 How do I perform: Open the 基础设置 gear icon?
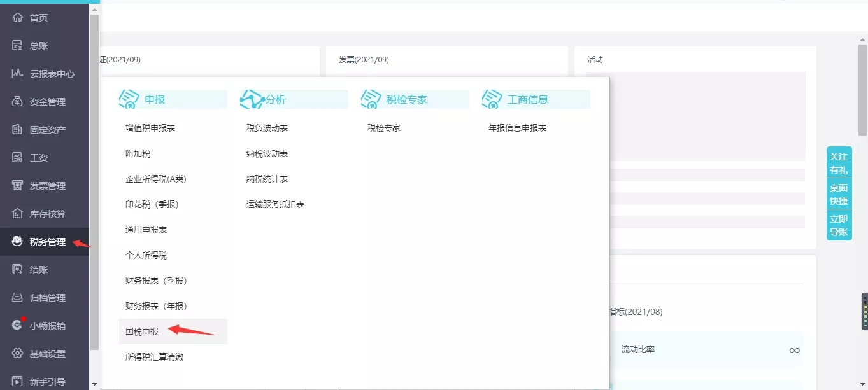pos(18,354)
